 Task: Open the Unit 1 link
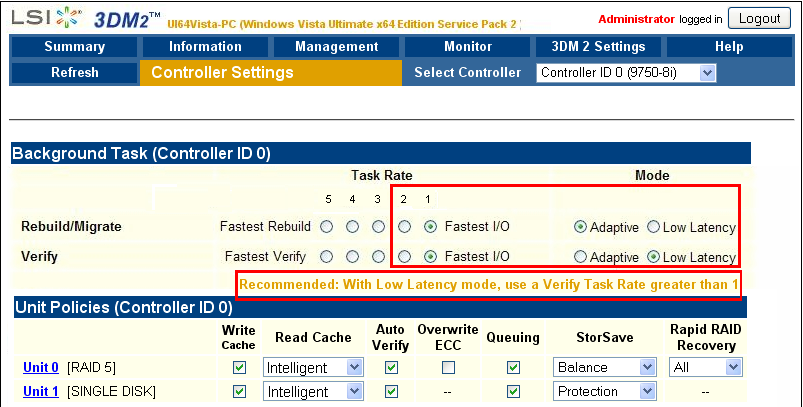[40, 392]
